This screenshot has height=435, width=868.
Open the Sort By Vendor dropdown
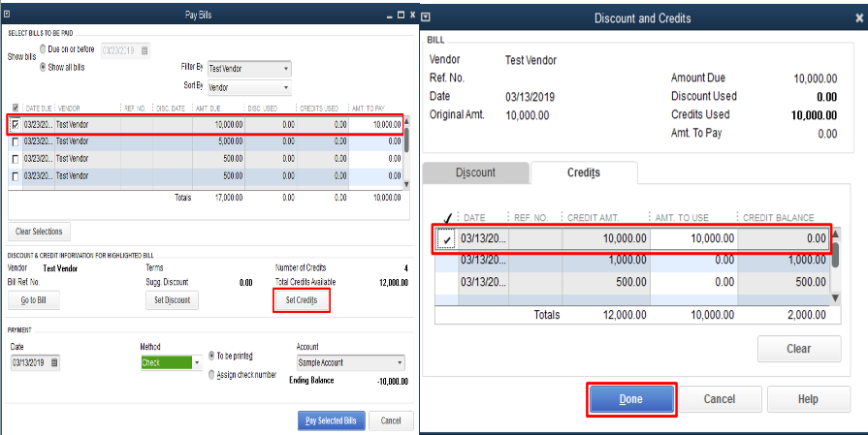[286, 88]
